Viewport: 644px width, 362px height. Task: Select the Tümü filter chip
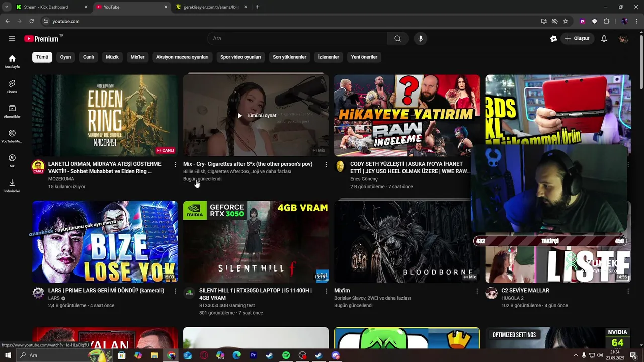42,57
